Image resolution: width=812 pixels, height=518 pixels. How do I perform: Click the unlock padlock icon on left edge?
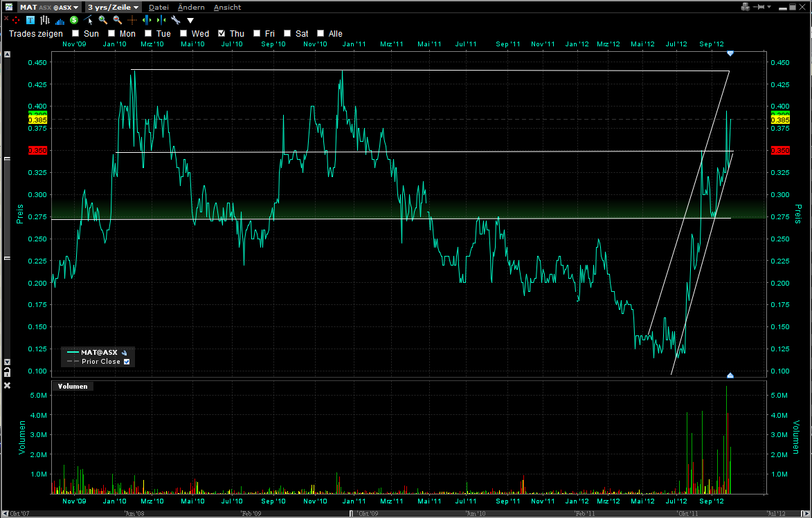coord(7,373)
